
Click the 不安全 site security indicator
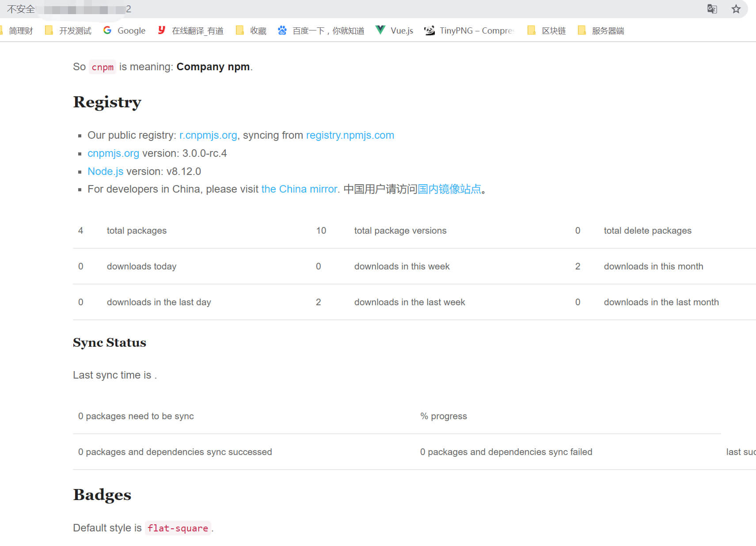point(21,9)
